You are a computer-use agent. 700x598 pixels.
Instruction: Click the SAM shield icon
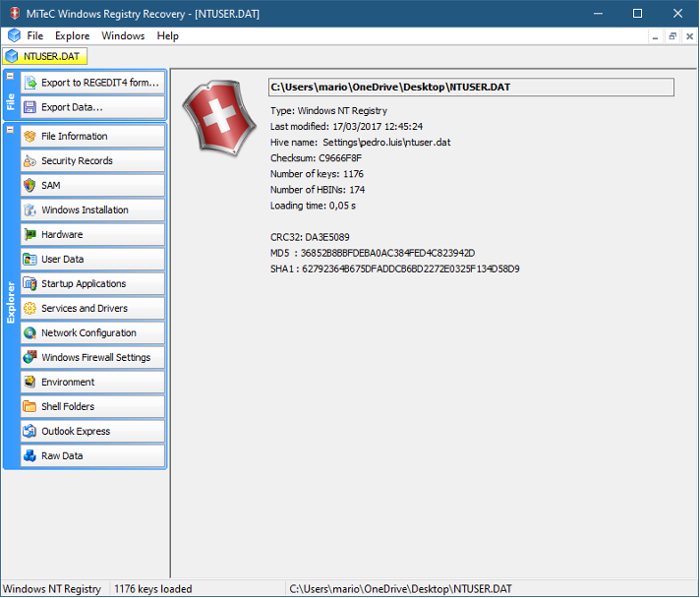tap(29, 185)
